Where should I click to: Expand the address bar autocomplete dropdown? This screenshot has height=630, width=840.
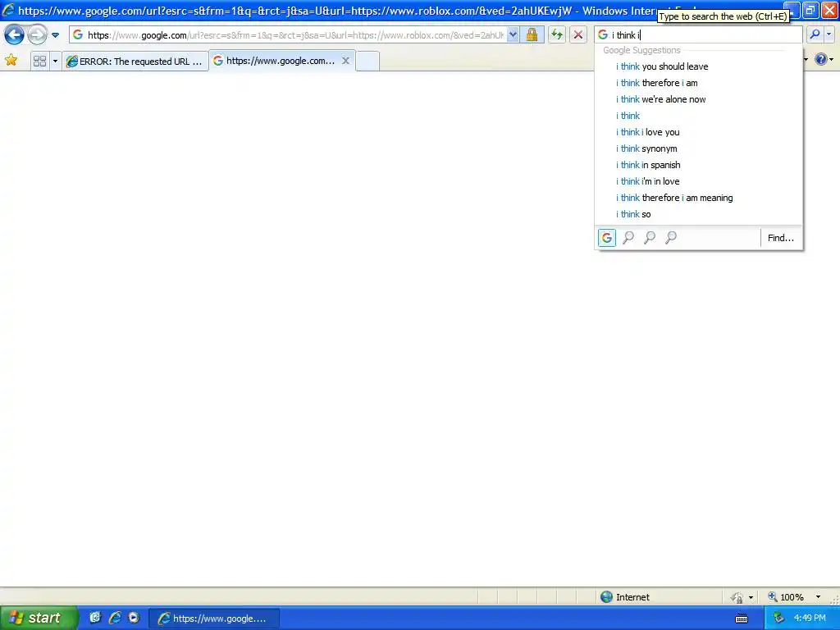[x=513, y=35]
